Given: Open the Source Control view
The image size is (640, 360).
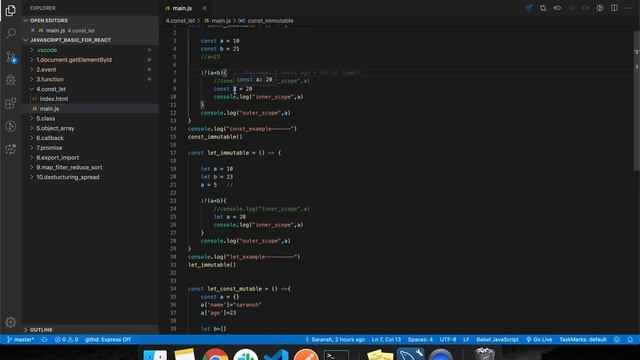Looking at the screenshot, I should (11, 57).
